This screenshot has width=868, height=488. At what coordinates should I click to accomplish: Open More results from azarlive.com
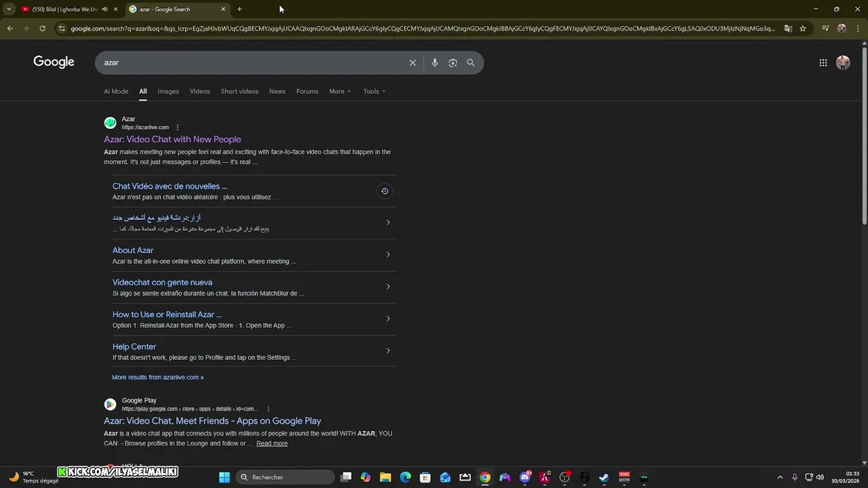(x=157, y=378)
